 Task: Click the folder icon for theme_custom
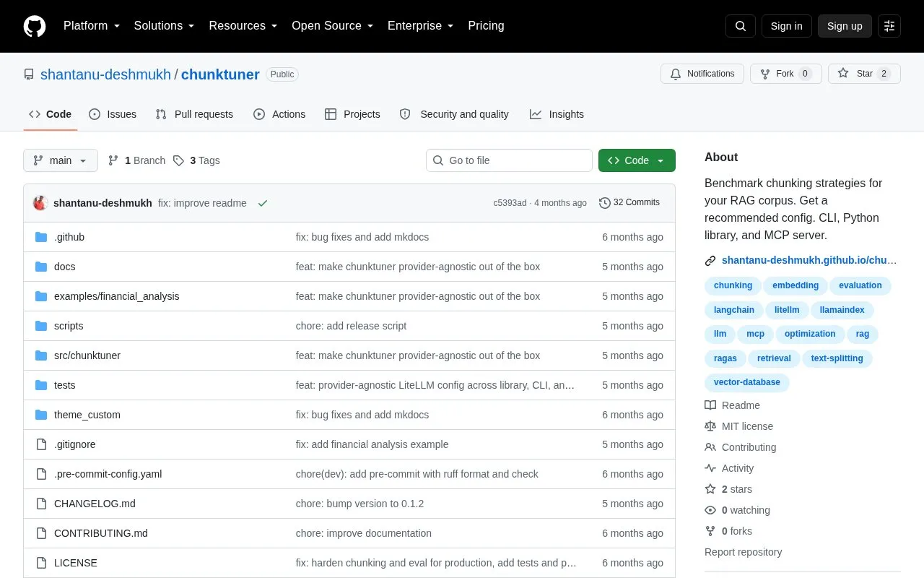coord(41,415)
